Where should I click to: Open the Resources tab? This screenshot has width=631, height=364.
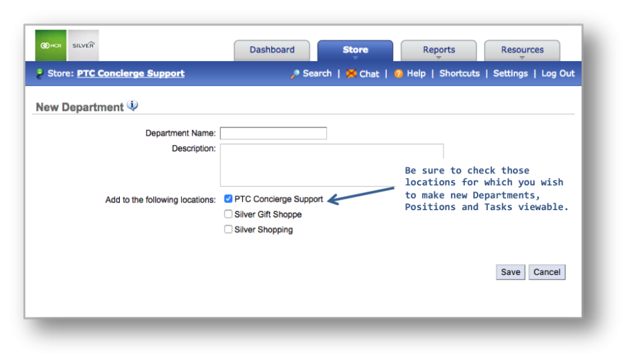(x=522, y=50)
